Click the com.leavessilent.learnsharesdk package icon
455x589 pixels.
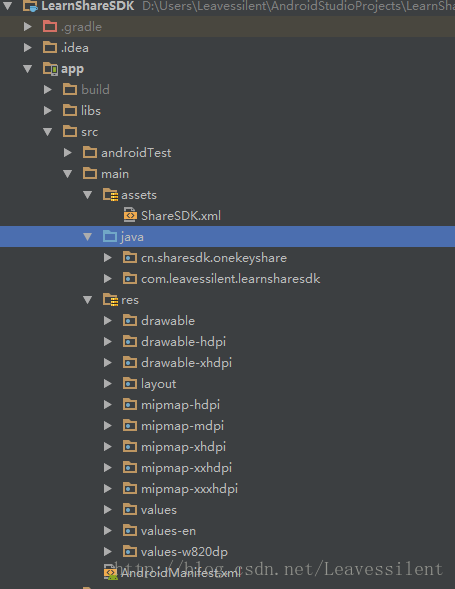(x=130, y=279)
